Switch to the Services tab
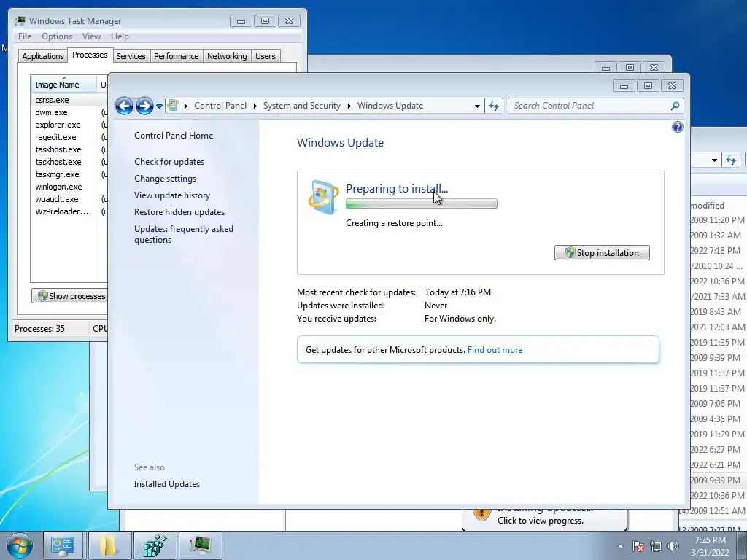747x560 pixels. click(131, 56)
